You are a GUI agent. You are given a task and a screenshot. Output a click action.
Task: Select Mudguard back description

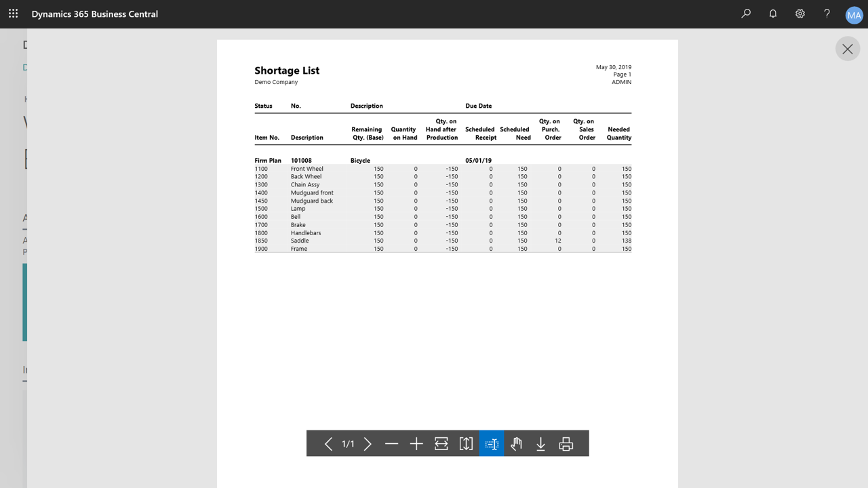pos(312,201)
